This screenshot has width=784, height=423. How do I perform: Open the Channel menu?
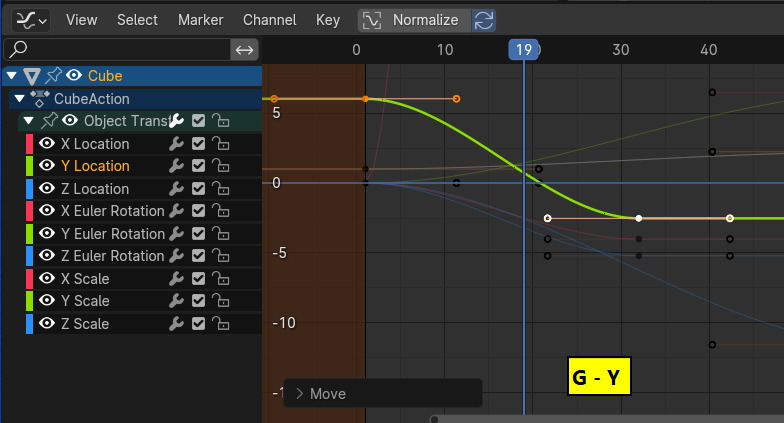(270, 20)
